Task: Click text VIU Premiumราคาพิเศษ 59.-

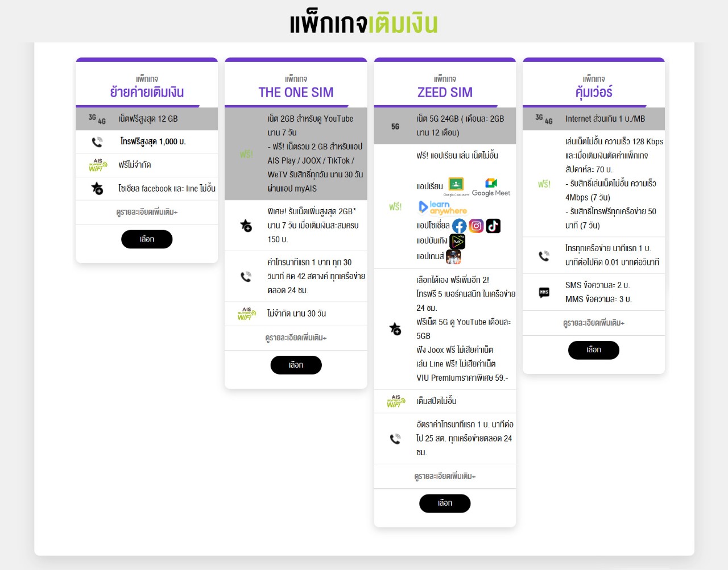Action: (x=462, y=378)
